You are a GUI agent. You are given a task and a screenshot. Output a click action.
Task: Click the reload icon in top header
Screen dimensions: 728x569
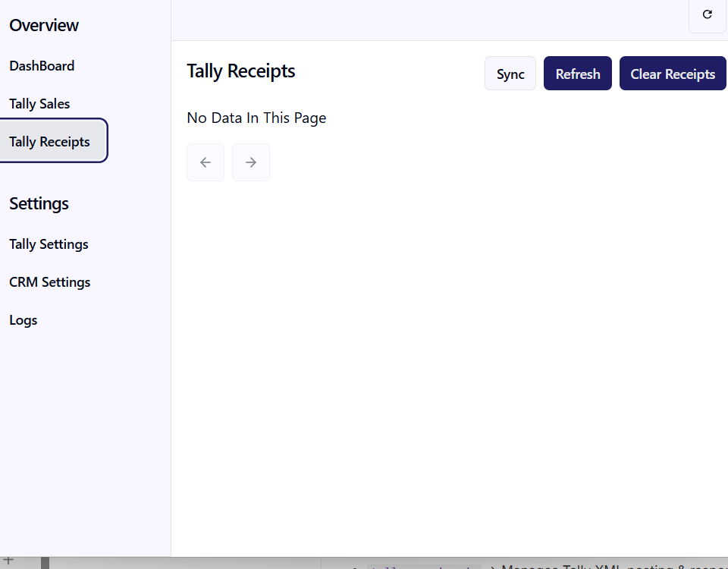coord(707,14)
